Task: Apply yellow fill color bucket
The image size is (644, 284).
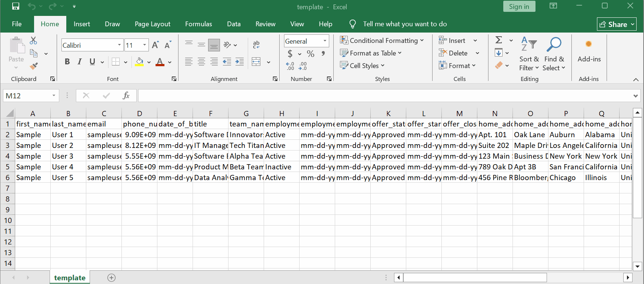Action: tap(139, 62)
